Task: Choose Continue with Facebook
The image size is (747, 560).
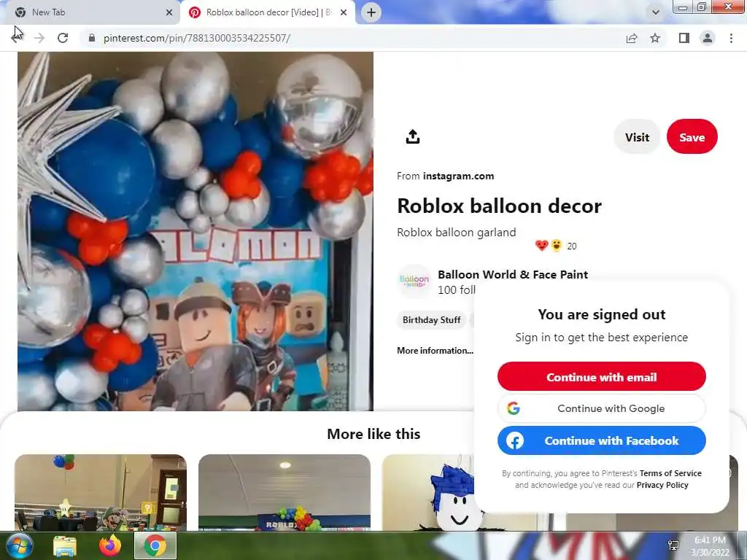Action: point(602,440)
